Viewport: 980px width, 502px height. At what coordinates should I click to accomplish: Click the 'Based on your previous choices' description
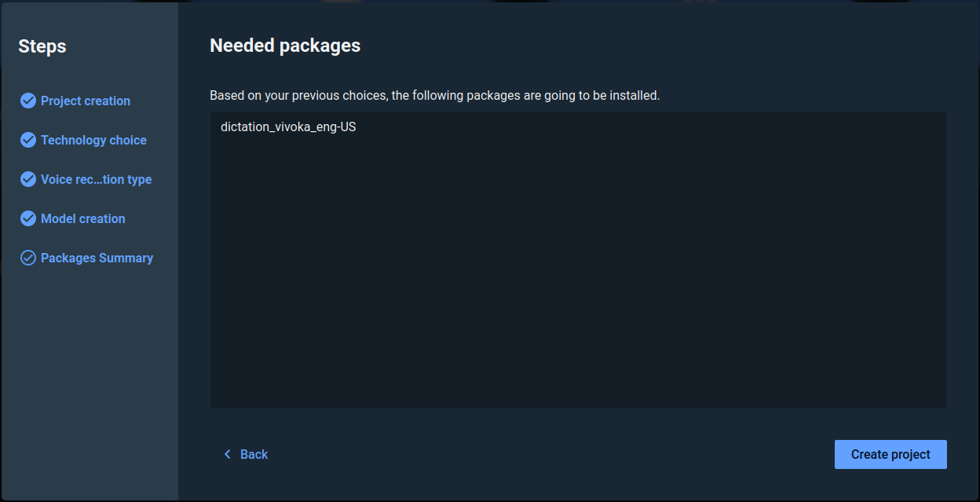coord(434,96)
